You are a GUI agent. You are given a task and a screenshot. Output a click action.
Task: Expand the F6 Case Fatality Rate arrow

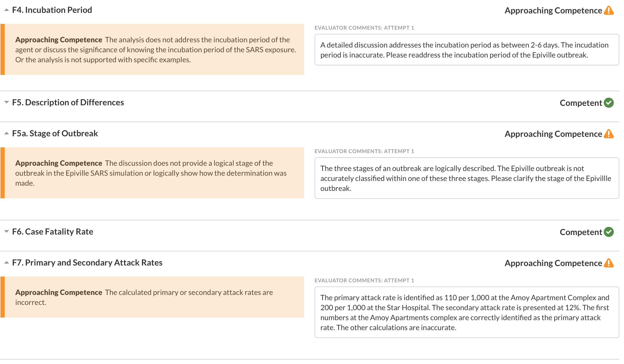7,231
